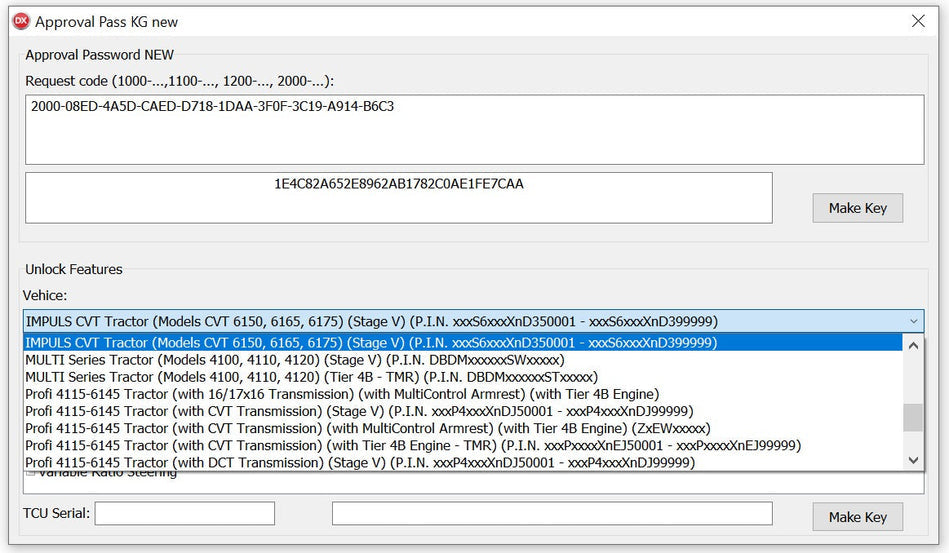Select Profi CVT Tier 4B Engine - TMR

413,445
